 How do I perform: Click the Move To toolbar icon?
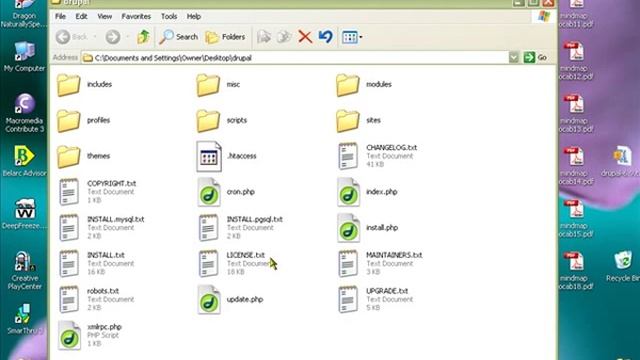pos(264,37)
